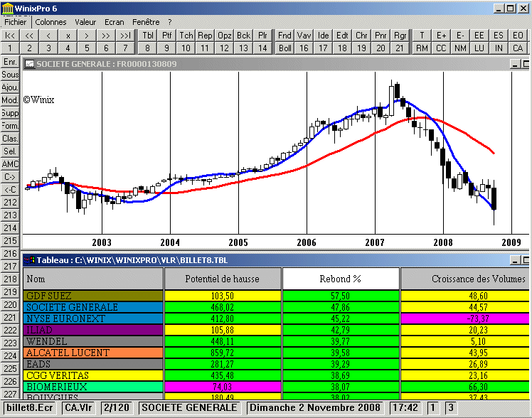Click the Enr. sidebar button
This screenshot has width=532, height=418.
[10, 62]
